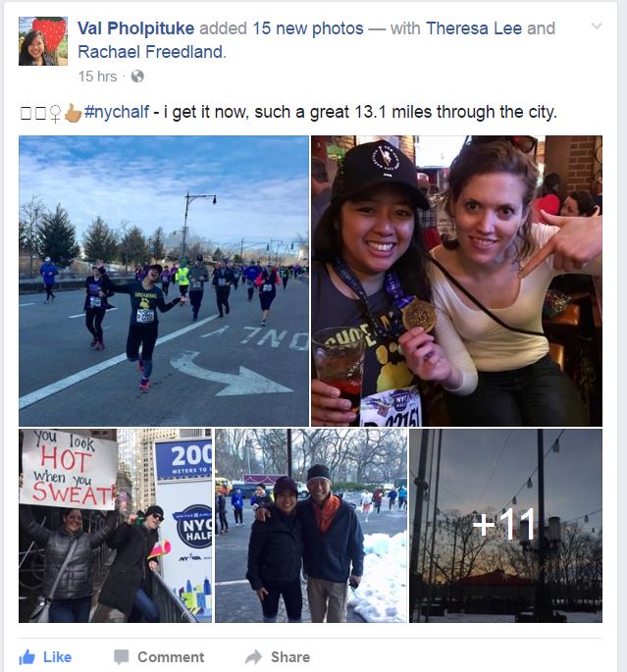The height and width of the screenshot is (672, 627).
Task: Open the photo of couple near snow
Action: [311, 526]
